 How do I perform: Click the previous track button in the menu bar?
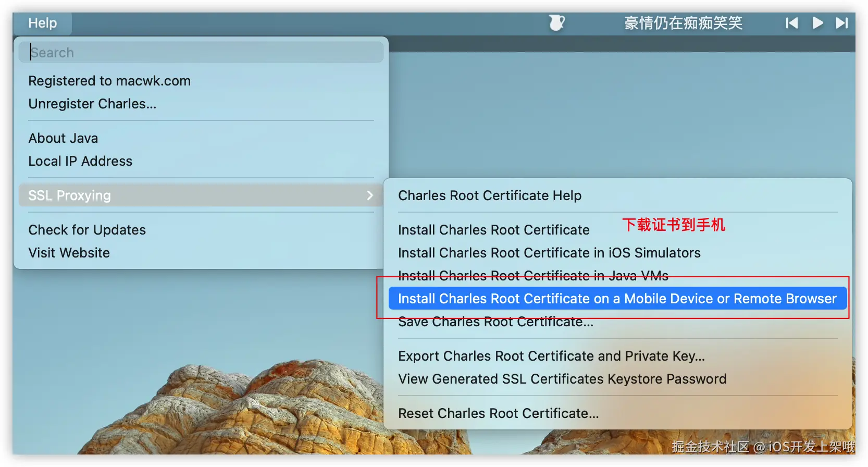point(792,23)
